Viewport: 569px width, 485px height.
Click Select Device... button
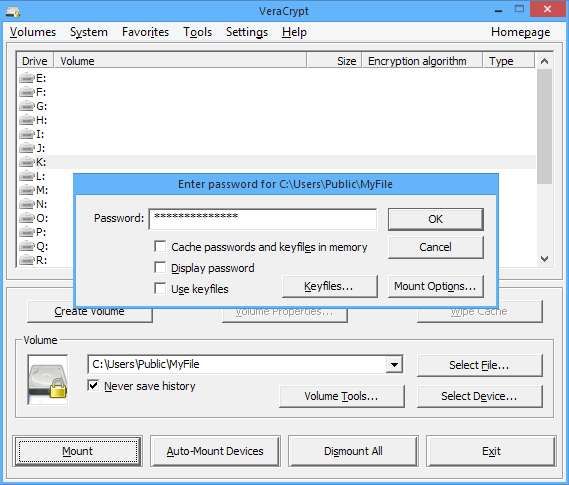(479, 396)
